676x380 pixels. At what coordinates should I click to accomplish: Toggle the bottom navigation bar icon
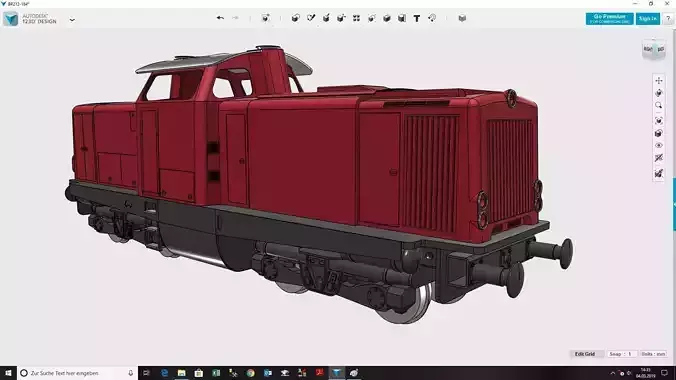click(659, 173)
